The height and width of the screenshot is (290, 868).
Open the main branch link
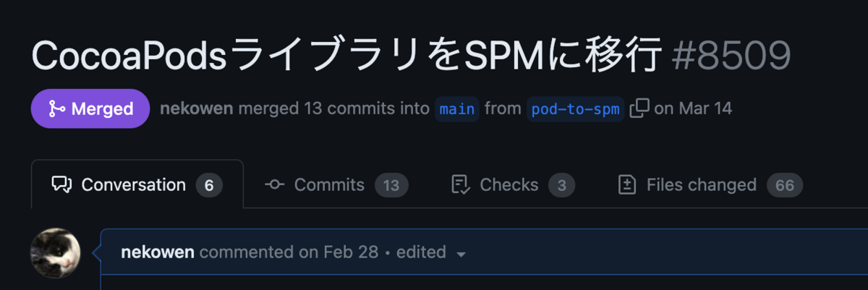point(457,109)
